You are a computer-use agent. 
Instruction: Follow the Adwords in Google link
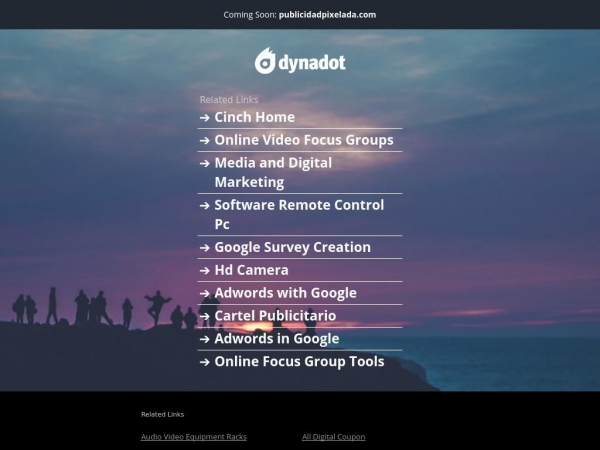tap(277, 339)
